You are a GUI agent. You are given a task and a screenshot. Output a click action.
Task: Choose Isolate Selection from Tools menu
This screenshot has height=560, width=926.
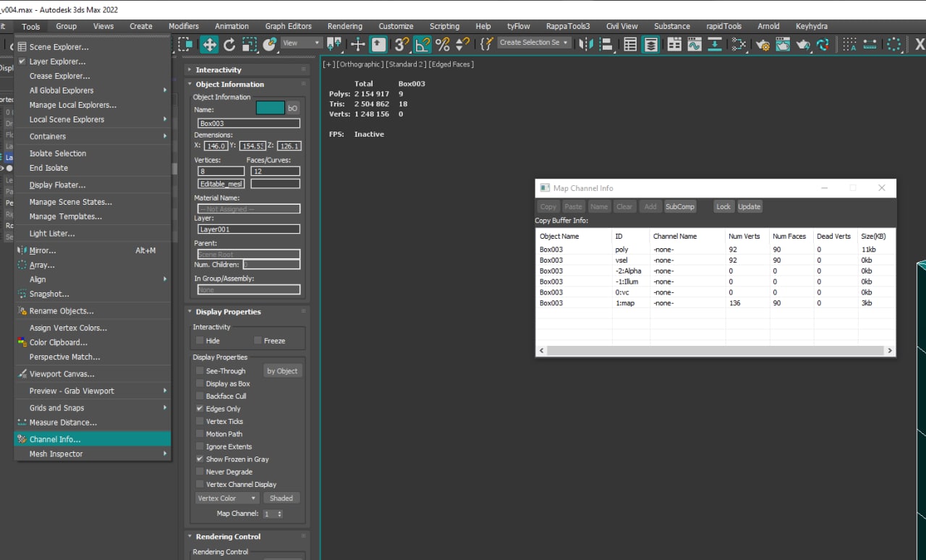pyautogui.click(x=93, y=153)
